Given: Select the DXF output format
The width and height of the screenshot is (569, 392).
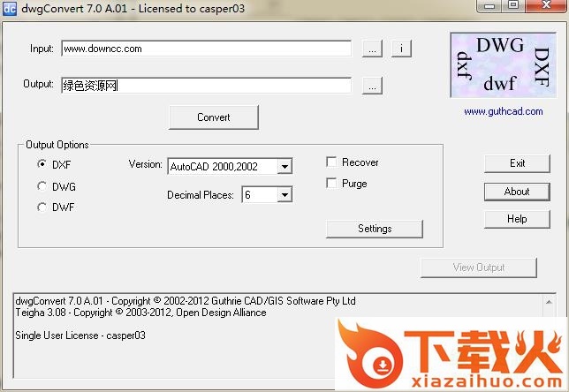Looking at the screenshot, I should tap(42, 164).
